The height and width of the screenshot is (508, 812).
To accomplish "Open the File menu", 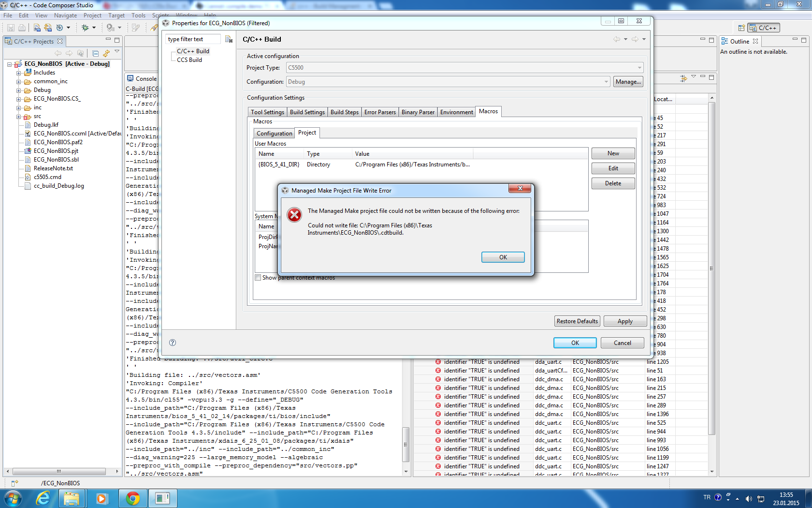I will click(x=8, y=15).
